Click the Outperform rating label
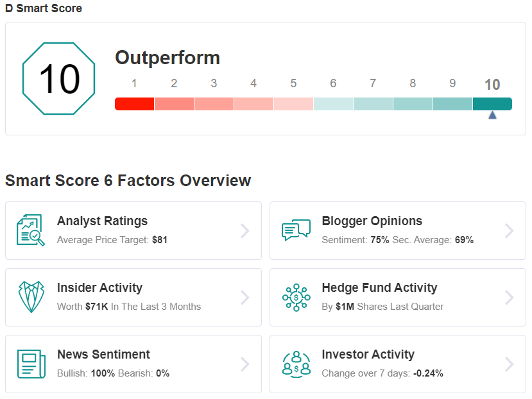 point(167,58)
